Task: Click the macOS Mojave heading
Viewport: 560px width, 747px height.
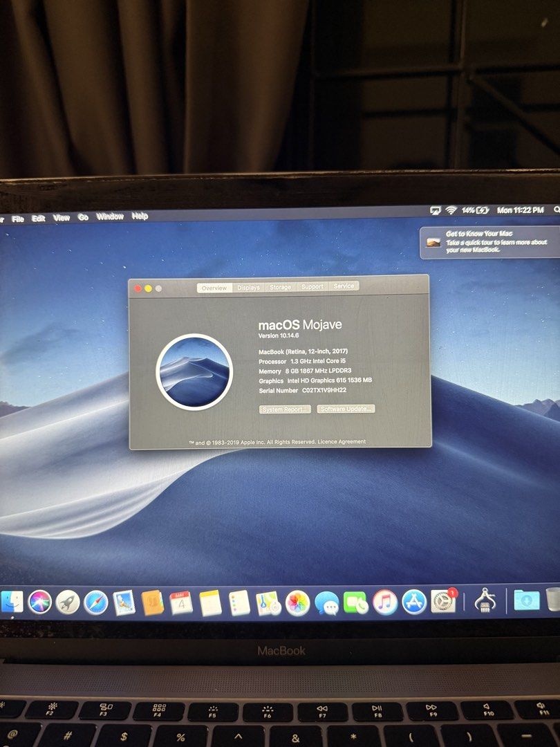Action: click(300, 325)
